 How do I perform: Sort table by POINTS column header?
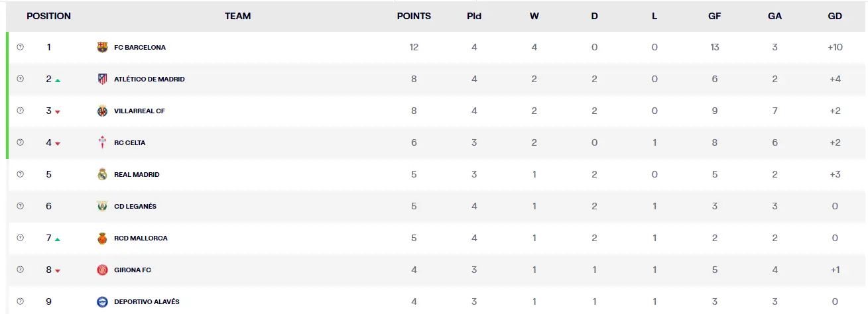(x=414, y=16)
